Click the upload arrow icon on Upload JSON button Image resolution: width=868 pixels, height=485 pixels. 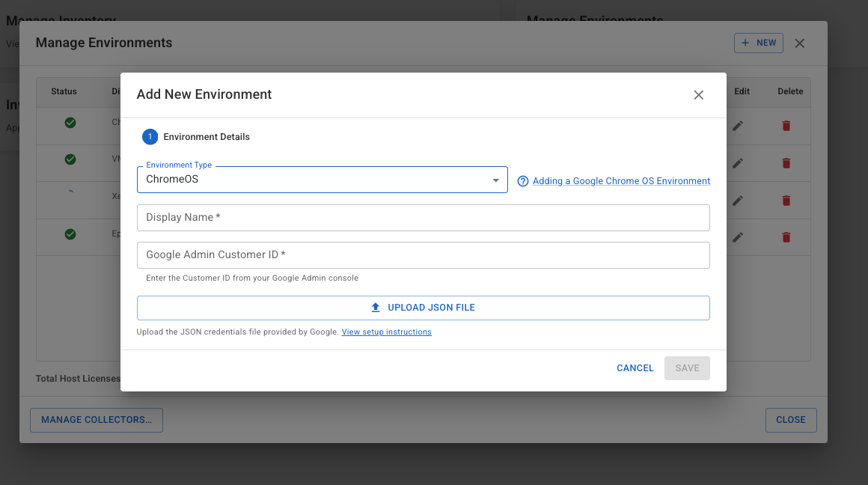click(376, 308)
